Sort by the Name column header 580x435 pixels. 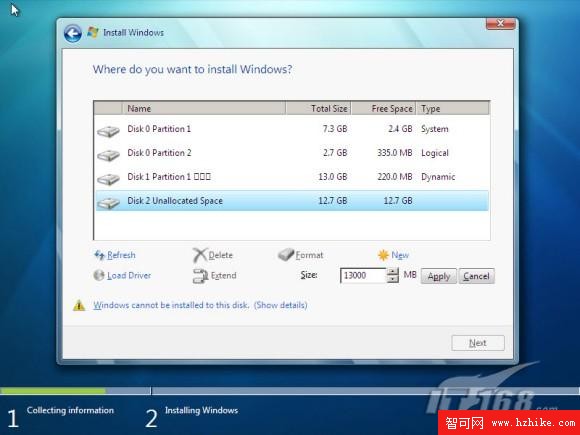point(204,108)
